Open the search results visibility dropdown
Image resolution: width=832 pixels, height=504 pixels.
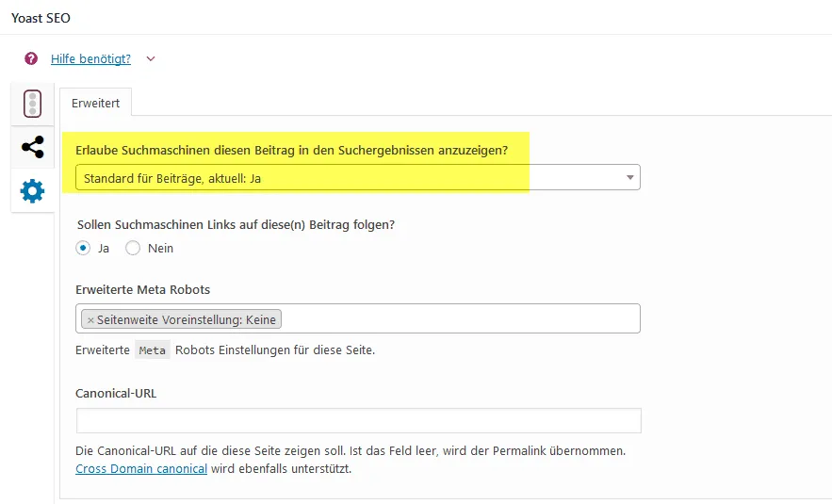358,178
